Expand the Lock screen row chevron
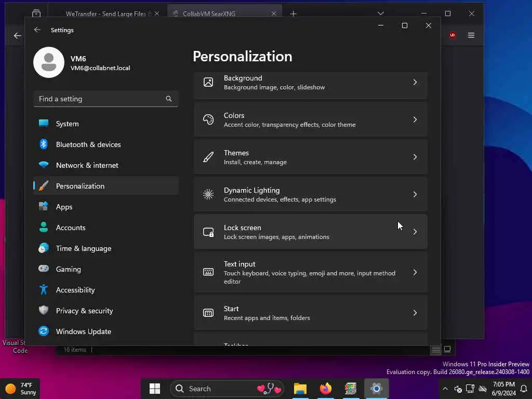The height and width of the screenshot is (399, 532). point(415,232)
